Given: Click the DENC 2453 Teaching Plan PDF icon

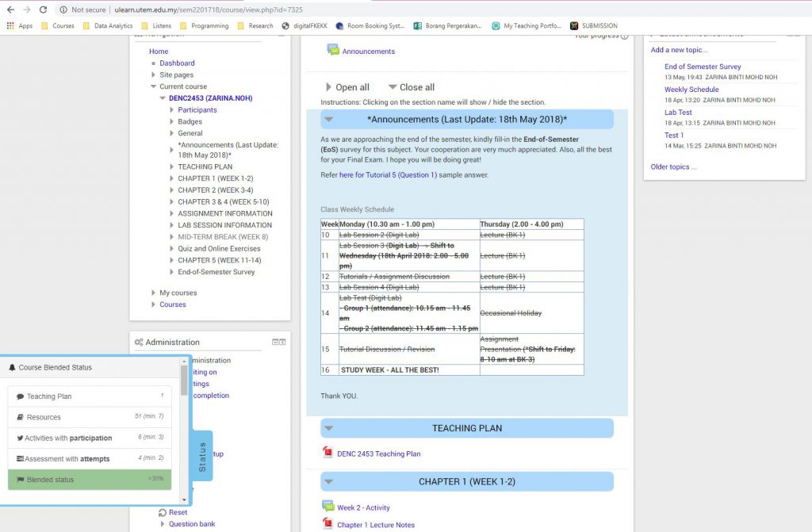Looking at the screenshot, I should click(327, 454).
